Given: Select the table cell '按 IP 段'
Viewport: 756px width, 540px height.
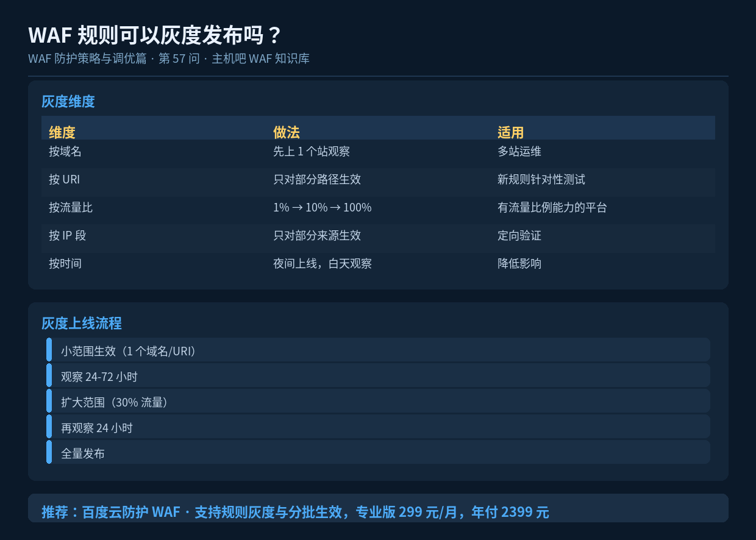Looking at the screenshot, I should (68, 236).
